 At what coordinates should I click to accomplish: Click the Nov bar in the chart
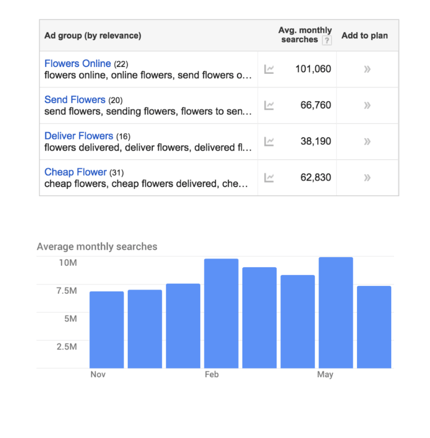point(107,330)
